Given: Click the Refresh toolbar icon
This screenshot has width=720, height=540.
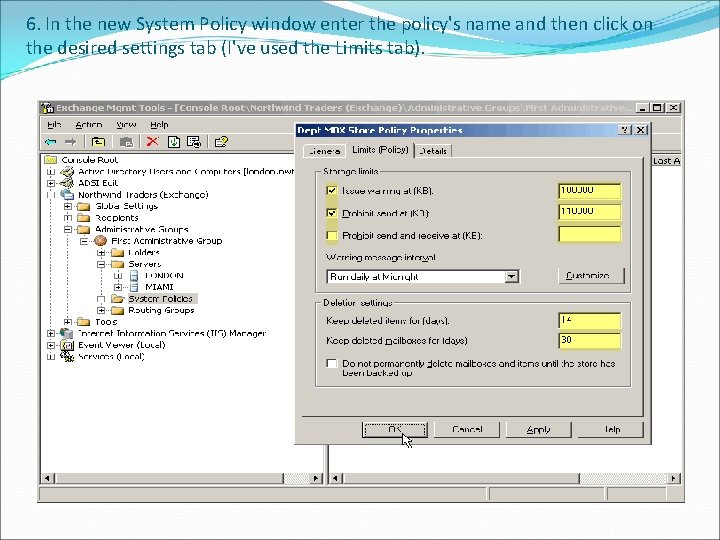Looking at the screenshot, I should (174, 142).
